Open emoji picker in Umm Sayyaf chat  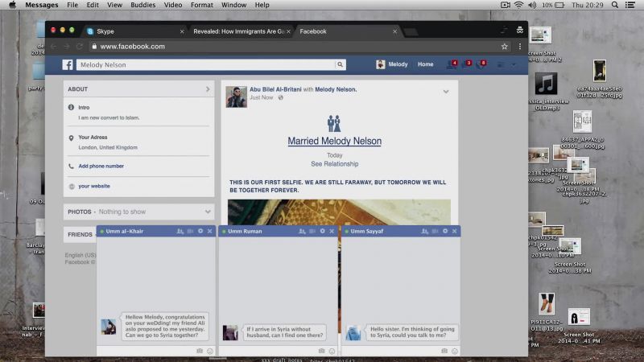[x=455, y=351]
